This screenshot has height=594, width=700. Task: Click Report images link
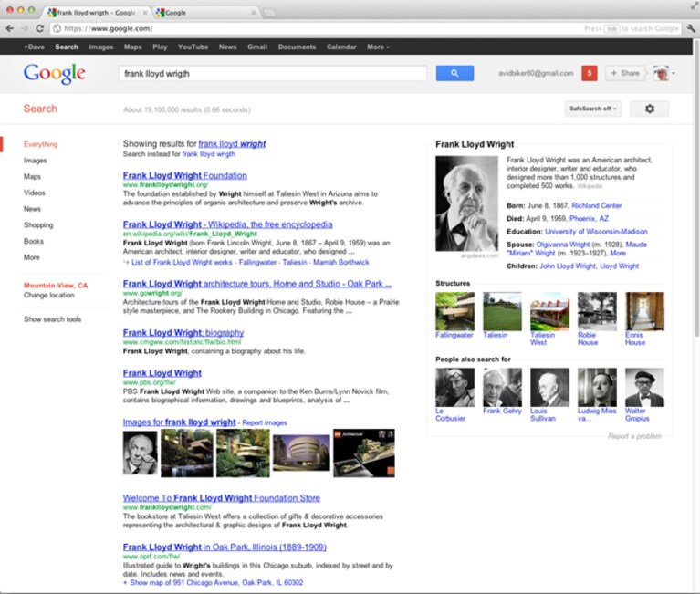coord(265,422)
